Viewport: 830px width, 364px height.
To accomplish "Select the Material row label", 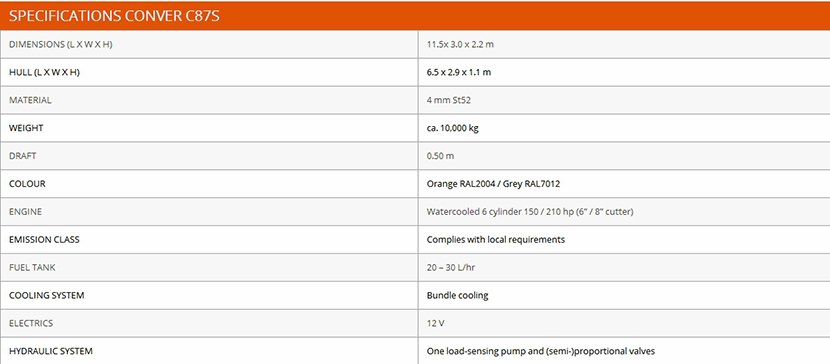I will click(30, 100).
